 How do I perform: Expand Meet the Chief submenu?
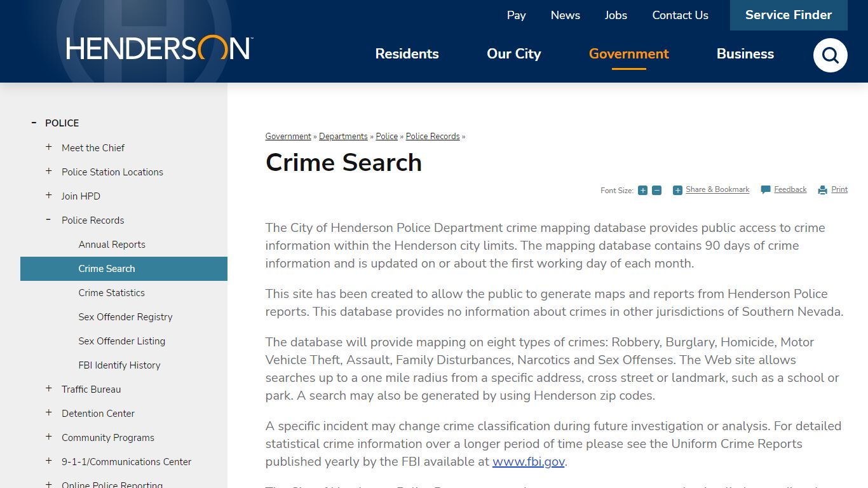49,147
